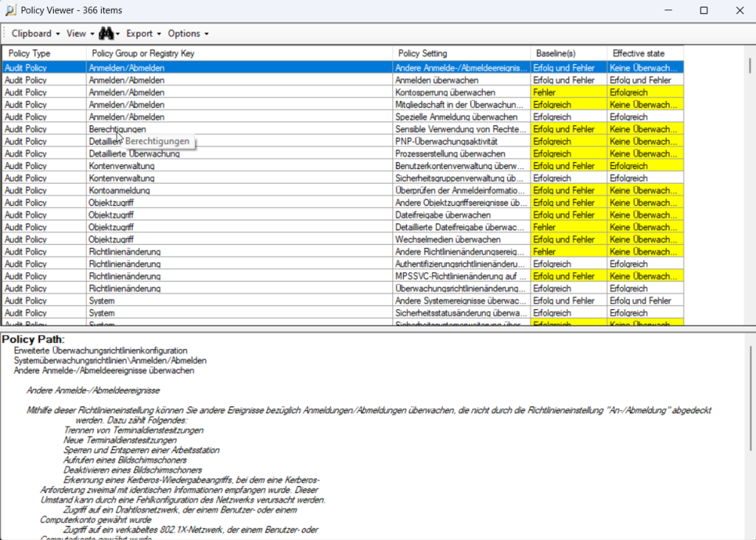Select Überprüfen der Anmeldeinformatio... setting

[460, 191]
